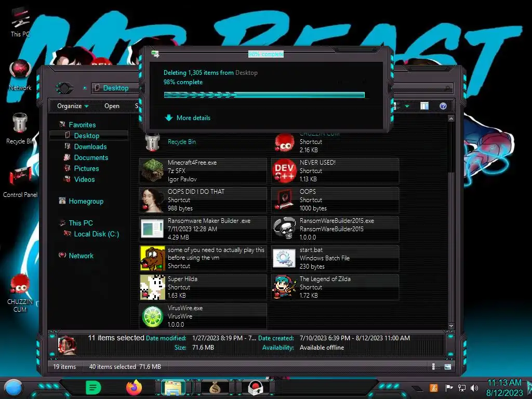This screenshot has height=399, width=532.
Task: Select RansomWareBuilder2015.exe skull icon
Action: (x=284, y=229)
